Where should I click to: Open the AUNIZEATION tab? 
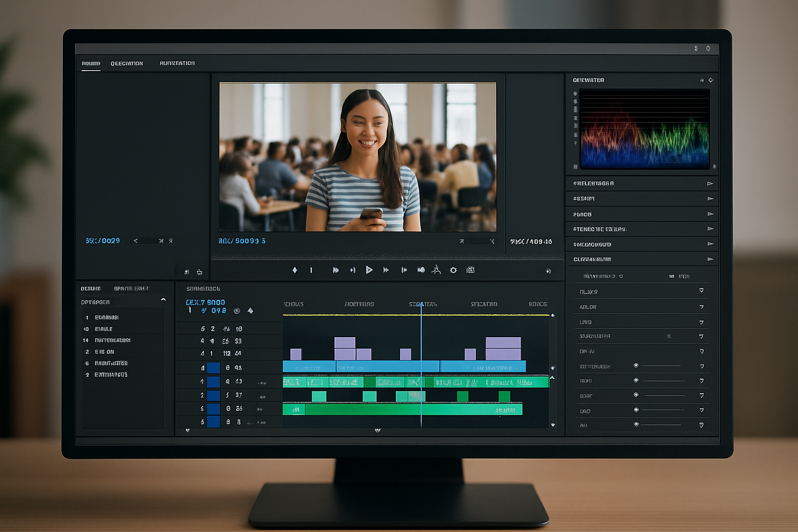point(177,63)
